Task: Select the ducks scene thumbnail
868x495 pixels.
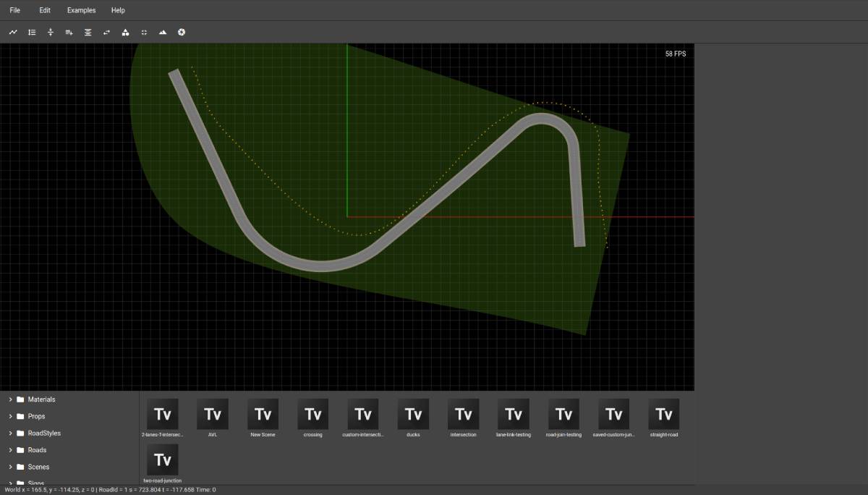Action: [413, 414]
